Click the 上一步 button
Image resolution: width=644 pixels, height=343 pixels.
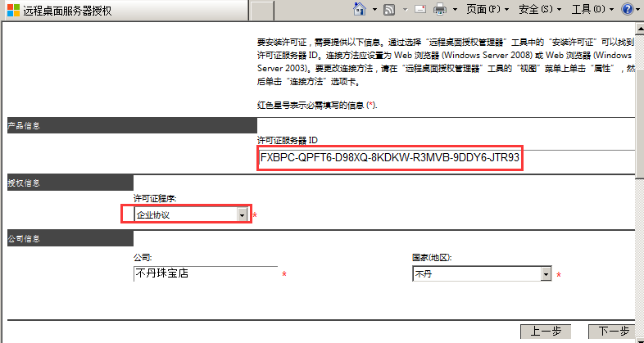coord(545,332)
